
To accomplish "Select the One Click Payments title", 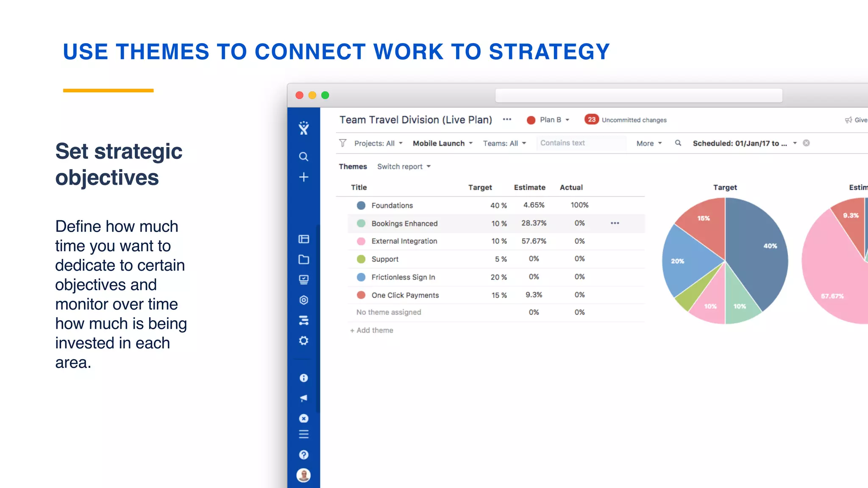I will pos(405,295).
